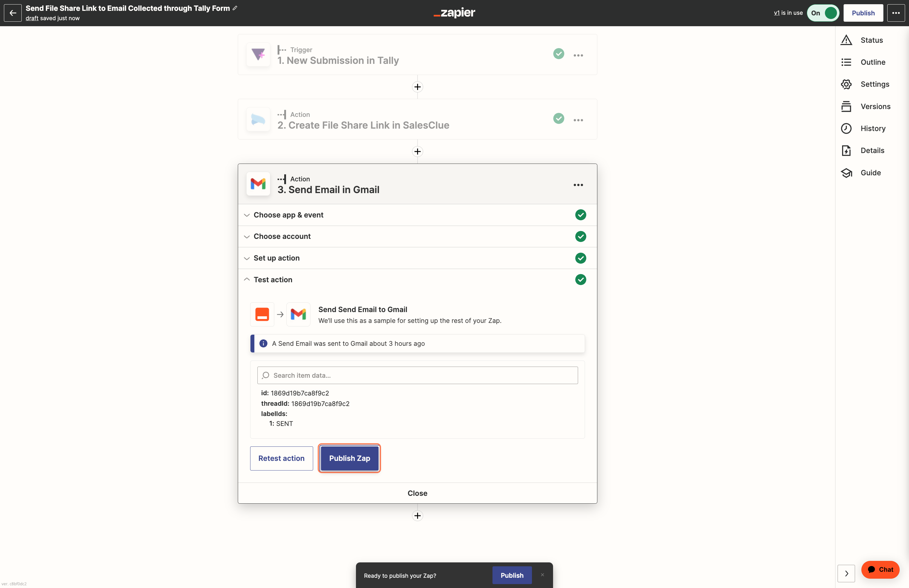Open top bar more options menu
This screenshot has height=588, width=909.
pos(896,13)
